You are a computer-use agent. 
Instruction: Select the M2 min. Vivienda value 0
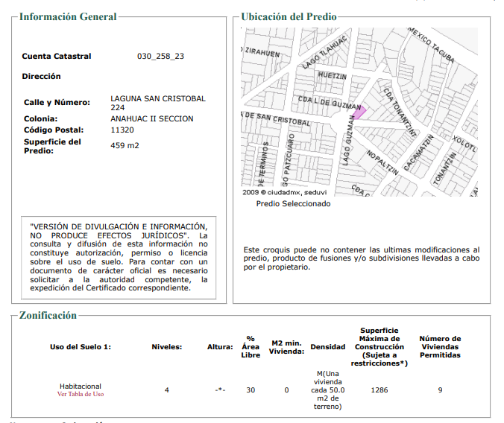(286, 390)
